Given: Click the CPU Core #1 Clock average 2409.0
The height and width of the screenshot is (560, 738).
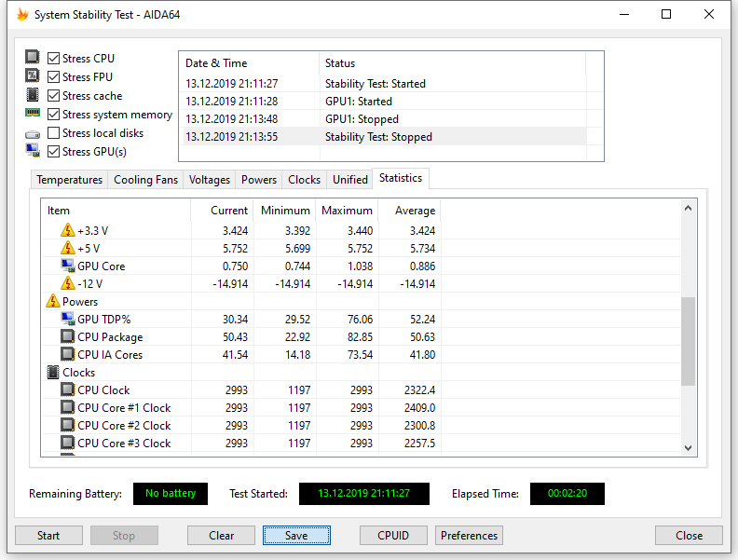Looking at the screenshot, I should tap(419, 408).
